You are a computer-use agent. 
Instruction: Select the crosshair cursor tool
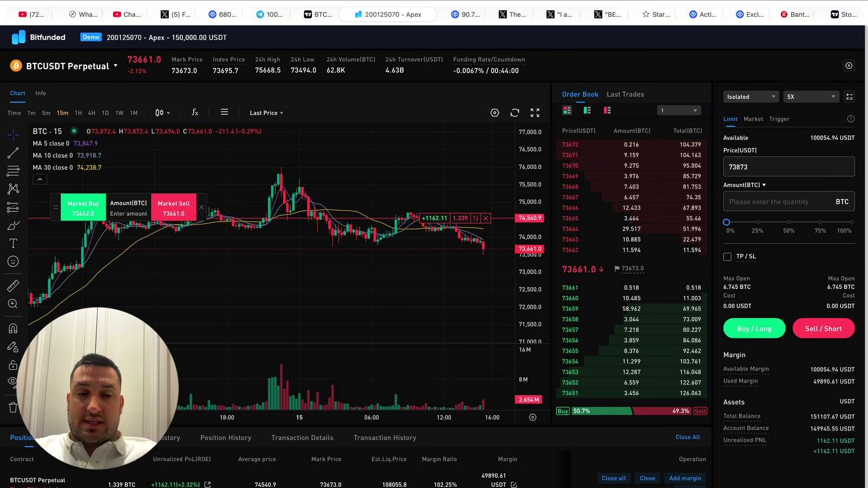pyautogui.click(x=13, y=134)
